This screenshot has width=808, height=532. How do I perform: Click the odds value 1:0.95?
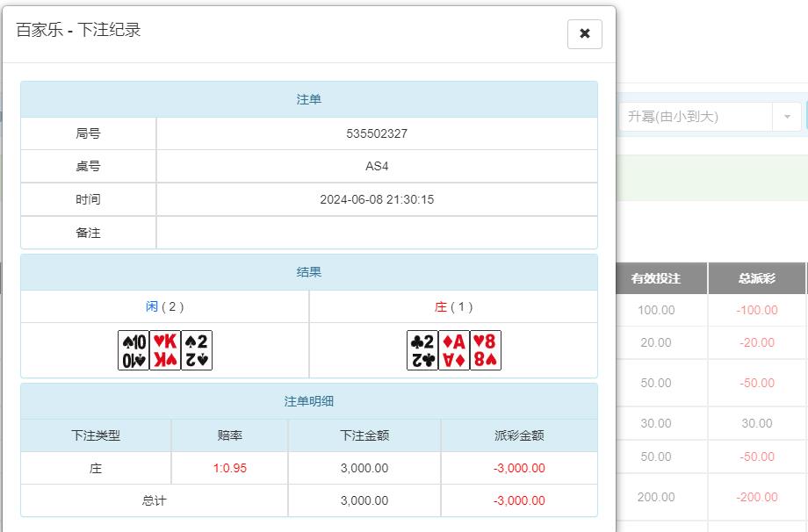pos(229,468)
